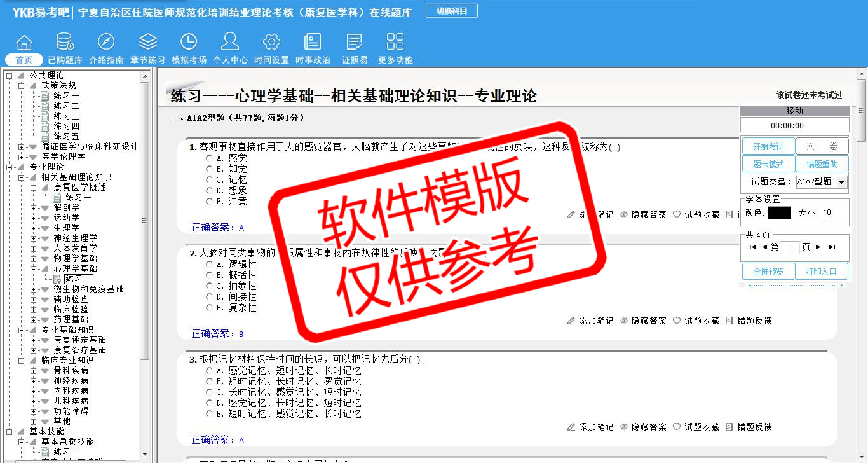Select option A 感觉 for question 1
The width and height of the screenshot is (868, 463).
209,158
